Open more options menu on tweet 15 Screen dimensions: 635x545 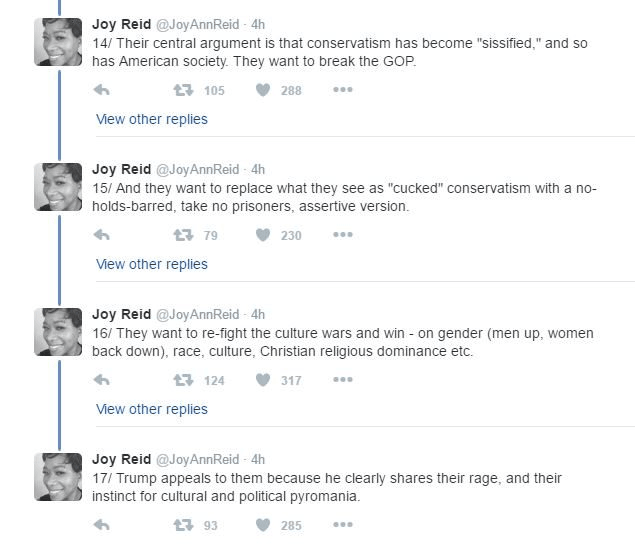point(343,235)
